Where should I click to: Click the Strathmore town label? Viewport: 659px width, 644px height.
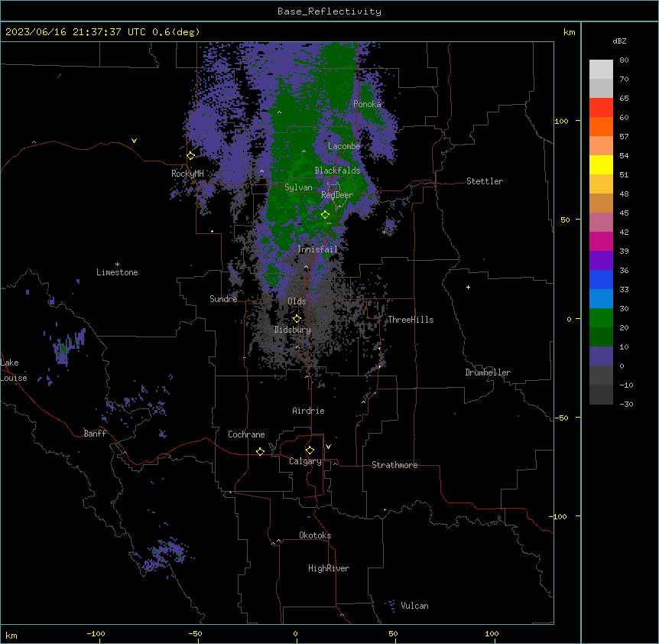click(x=394, y=465)
